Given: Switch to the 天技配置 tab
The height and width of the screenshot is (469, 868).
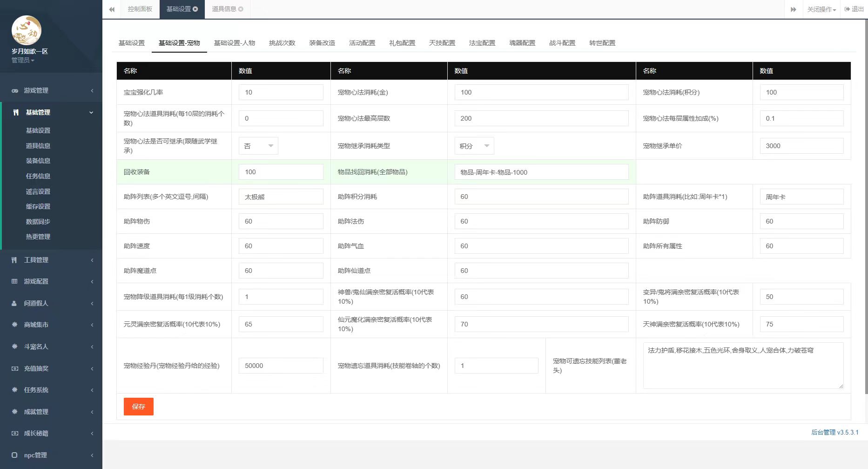Looking at the screenshot, I should point(442,43).
